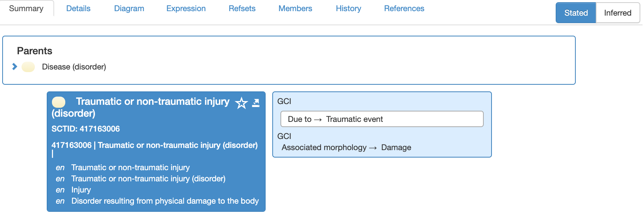This screenshot has width=644, height=217.
Task: Open the Details tab
Action: [x=78, y=8]
